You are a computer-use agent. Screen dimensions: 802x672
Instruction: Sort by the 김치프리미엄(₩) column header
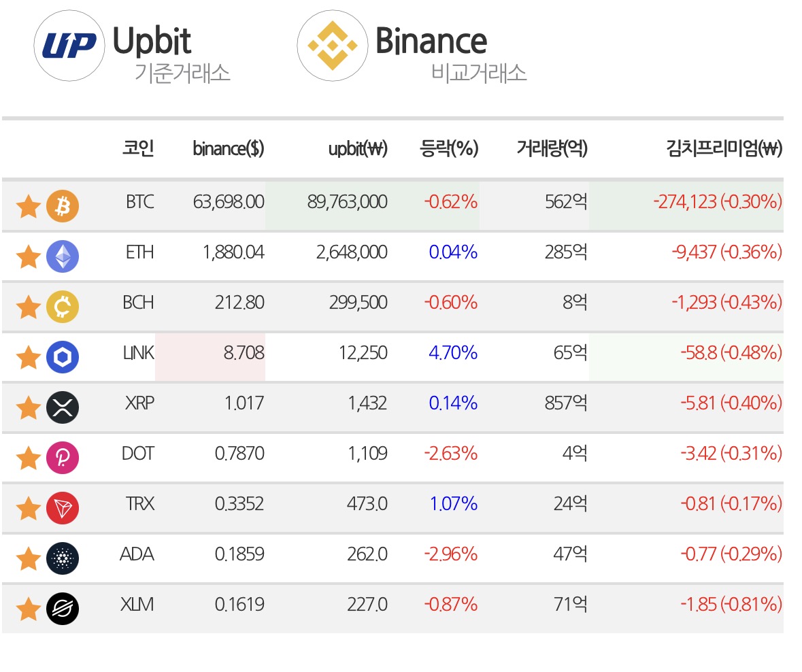point(724,149)
